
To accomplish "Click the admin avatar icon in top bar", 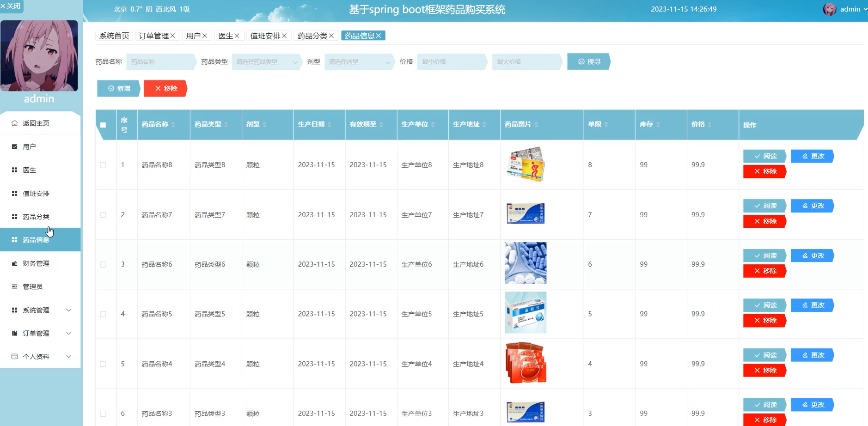I will [830, 9].
